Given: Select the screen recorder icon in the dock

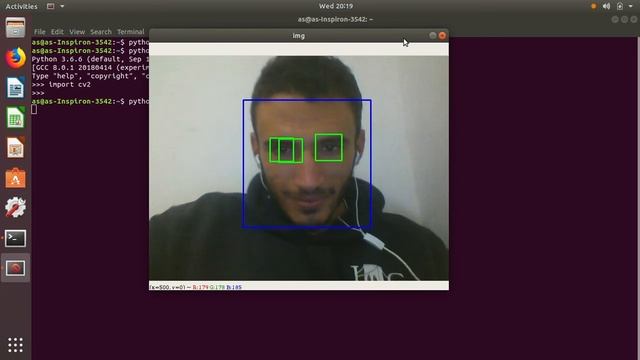Looking at the screenshot, I should coord(15,268).
